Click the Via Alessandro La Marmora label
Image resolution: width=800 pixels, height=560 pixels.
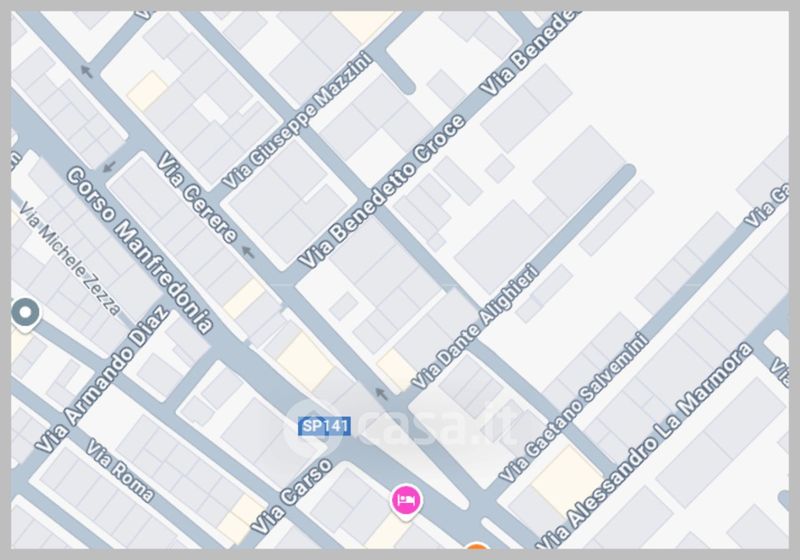[644, 446]
